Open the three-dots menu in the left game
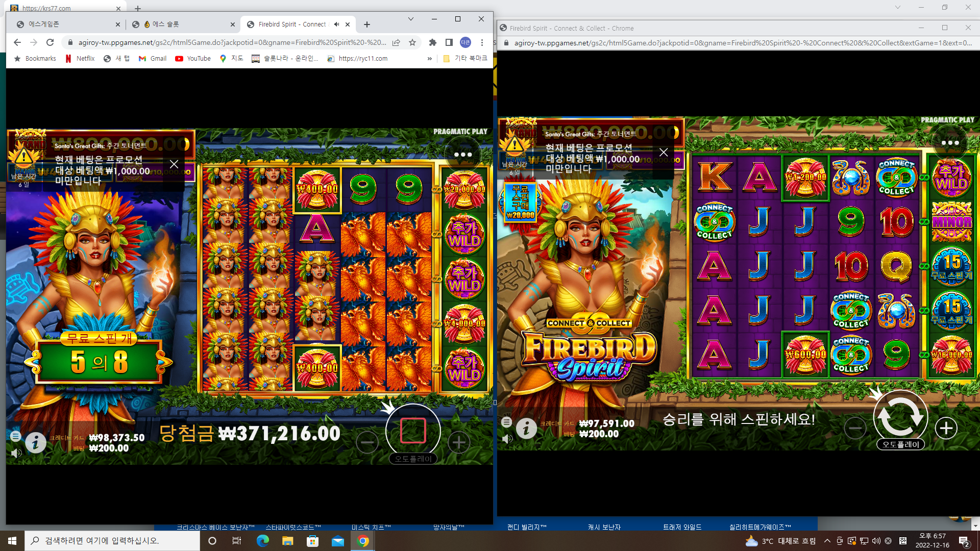Viewport: 980px width, 551px height. coord(462,155)
